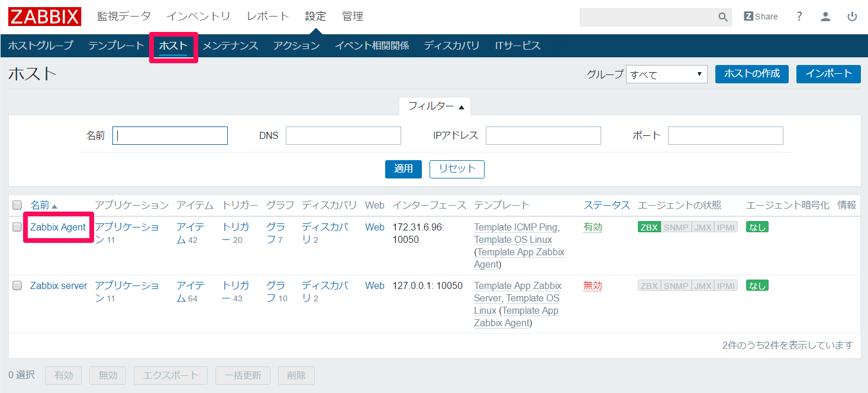Click ZBX availability badge for Zabbix Agent

pyautogui.click(x=649, y=227)
